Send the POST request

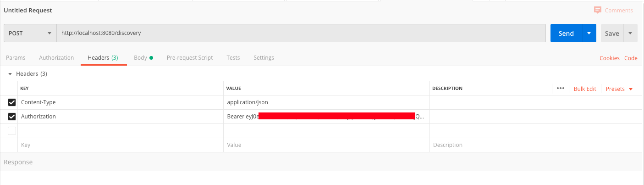tap(566, 33)
